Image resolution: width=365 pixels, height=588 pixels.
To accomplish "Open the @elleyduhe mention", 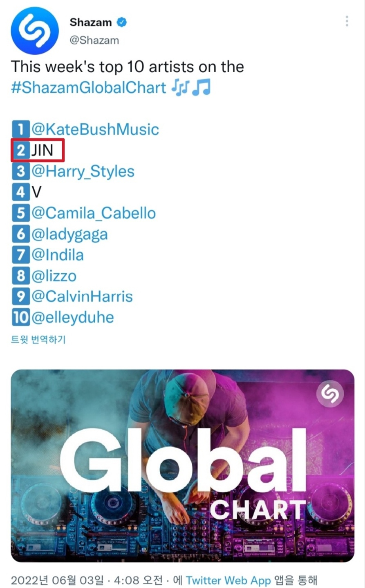I will coord(73,317).
